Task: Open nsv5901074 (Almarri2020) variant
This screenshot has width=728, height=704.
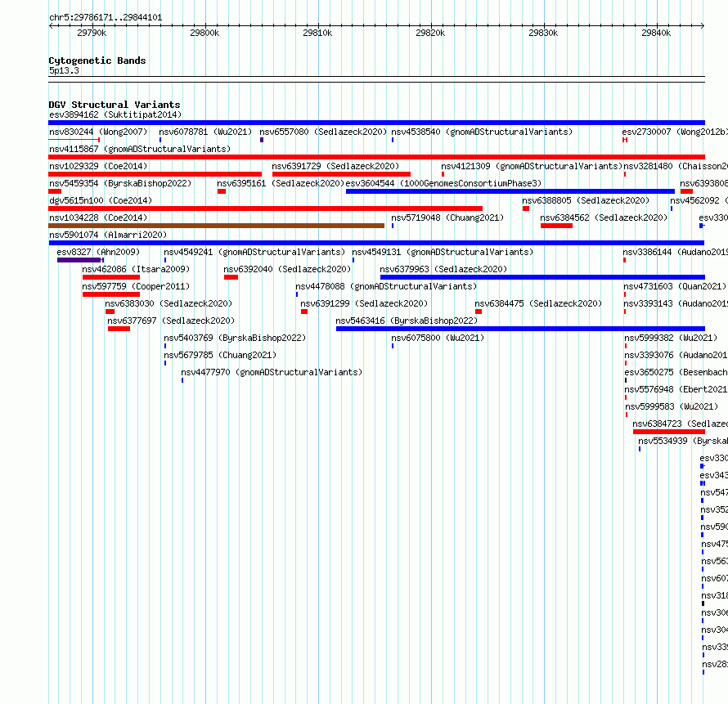Action: pyautogui.click(x=108, y=235)
